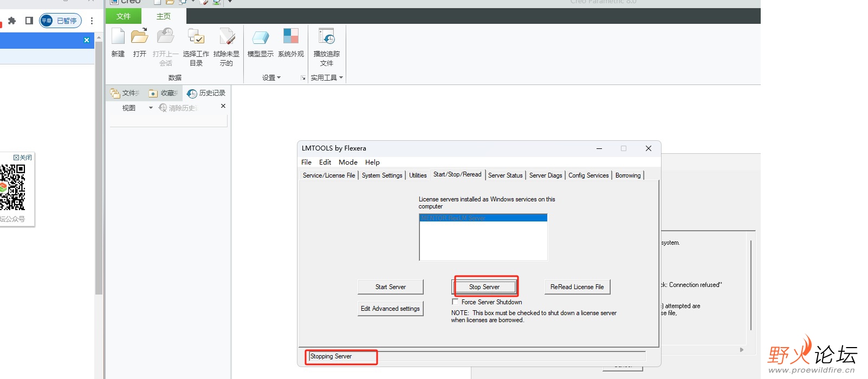Screen dimensions: 868x379
Task: Switch to the System Settings tab
Action: (382, 175)
